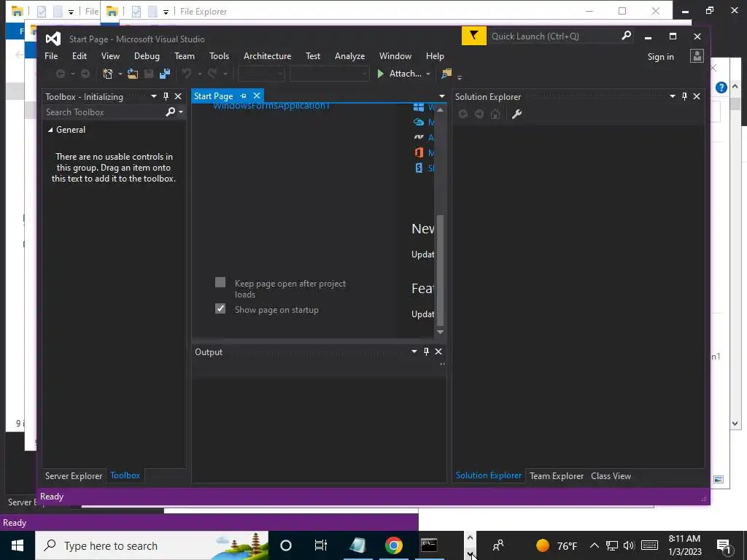The width and height of the screenshot is (747, 560).
Task: Click the Start Page tab pin icon
Action: pos(244,96)
